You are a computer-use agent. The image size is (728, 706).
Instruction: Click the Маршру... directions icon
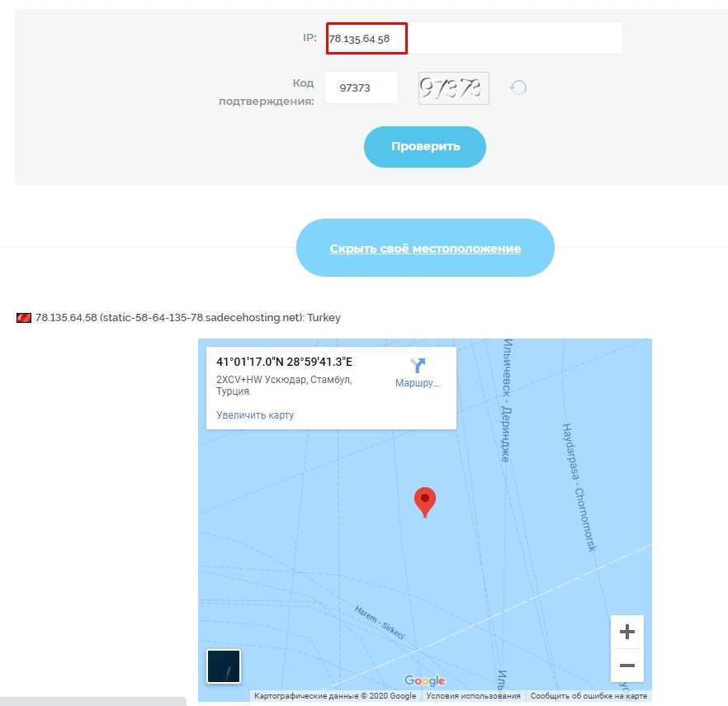pyautogui.click(x=418, y=365)
